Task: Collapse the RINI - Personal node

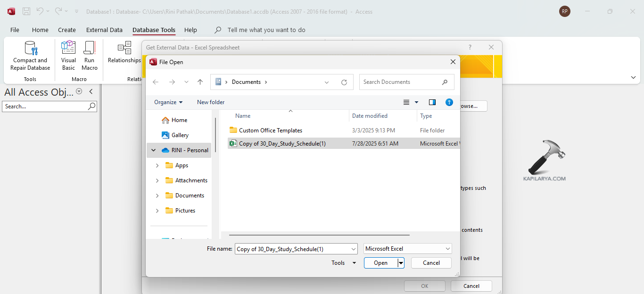Action: (153, 150)
